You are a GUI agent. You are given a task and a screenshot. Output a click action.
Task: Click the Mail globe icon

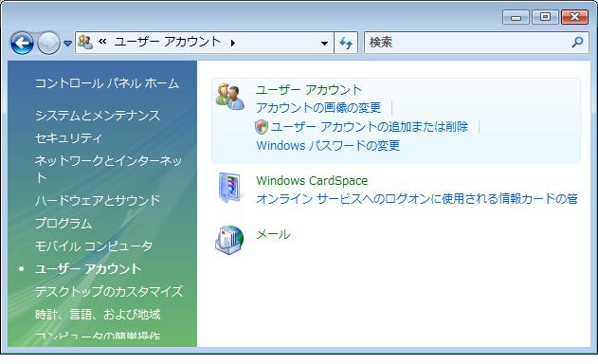tap(229, 240)
